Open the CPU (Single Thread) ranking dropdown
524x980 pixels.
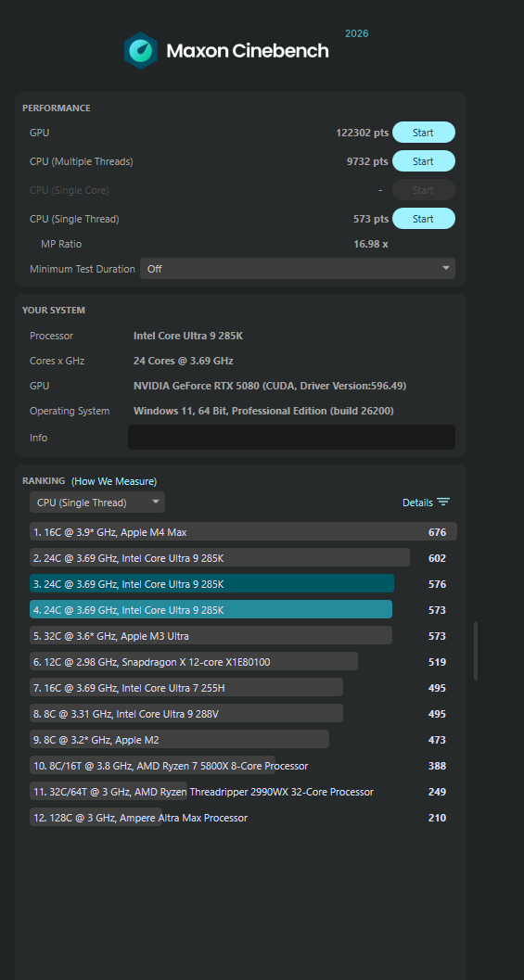[x=97, y=503]
